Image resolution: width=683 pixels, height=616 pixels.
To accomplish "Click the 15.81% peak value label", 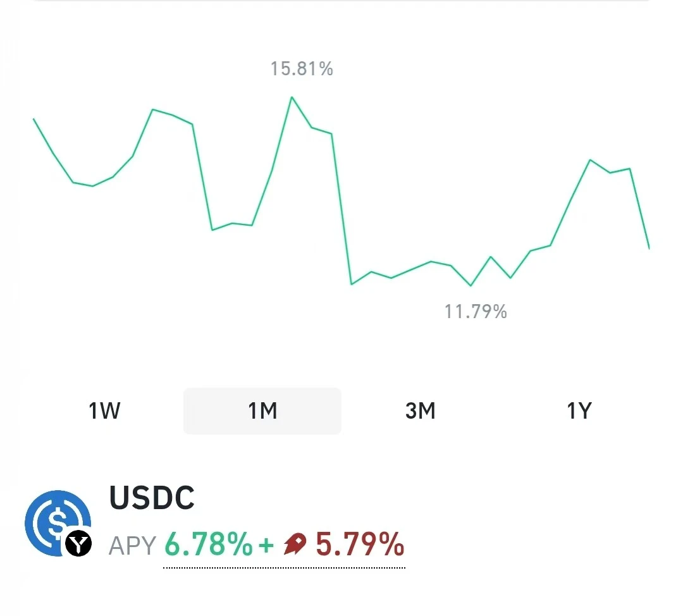I will click(302, 68).
